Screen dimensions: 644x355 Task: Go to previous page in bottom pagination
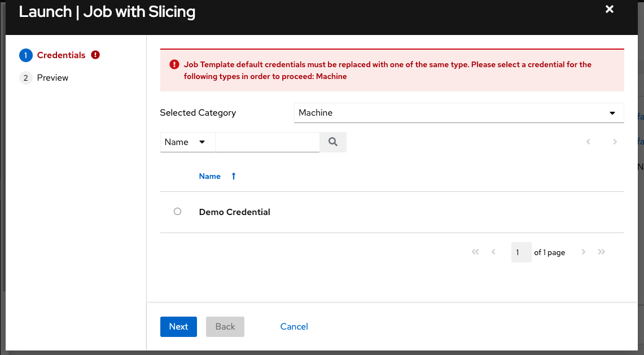(x=493, y=252)
